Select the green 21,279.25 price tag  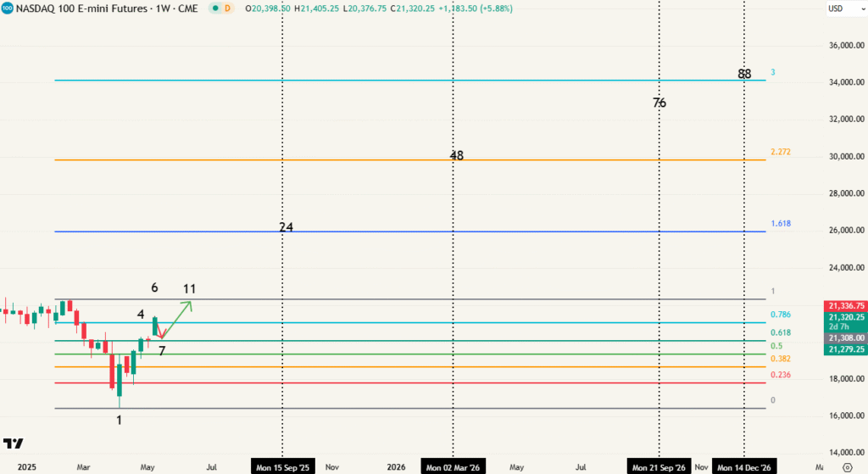pos(846,349)
